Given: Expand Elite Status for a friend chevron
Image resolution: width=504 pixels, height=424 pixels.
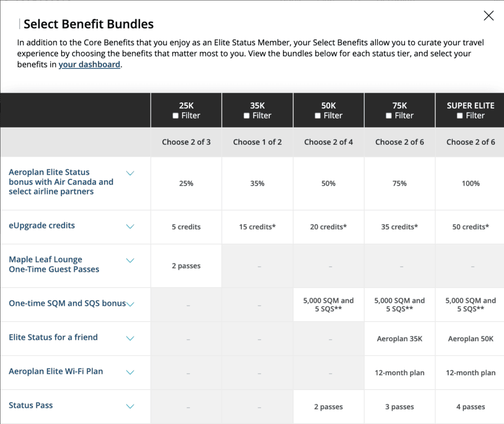Looking at the screenshot, I should [130, 338].
